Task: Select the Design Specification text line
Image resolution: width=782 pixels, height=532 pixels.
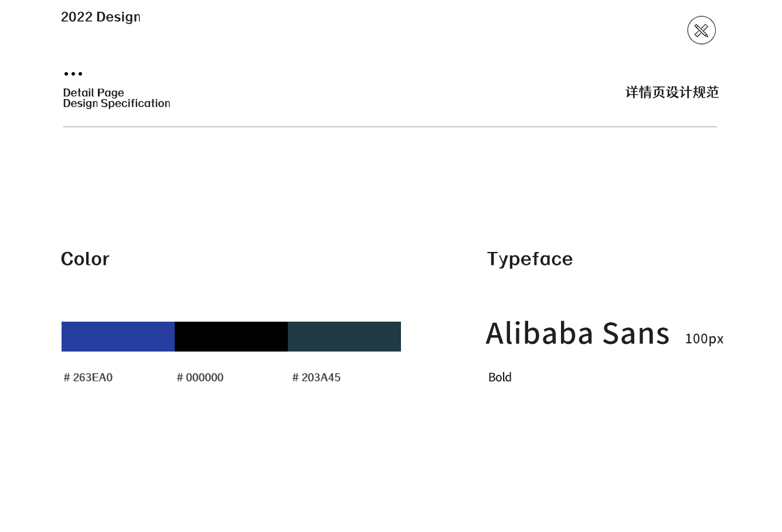Action: (117, 104)
